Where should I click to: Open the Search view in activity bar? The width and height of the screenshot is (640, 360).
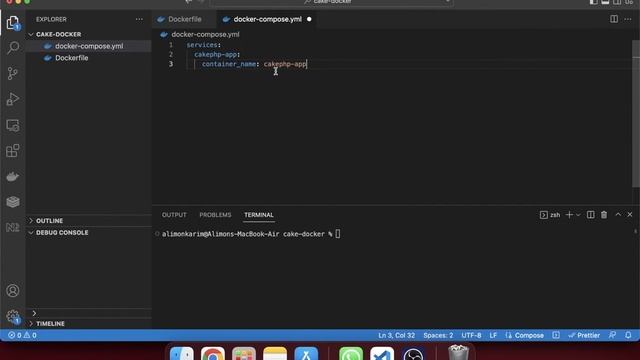13,48
